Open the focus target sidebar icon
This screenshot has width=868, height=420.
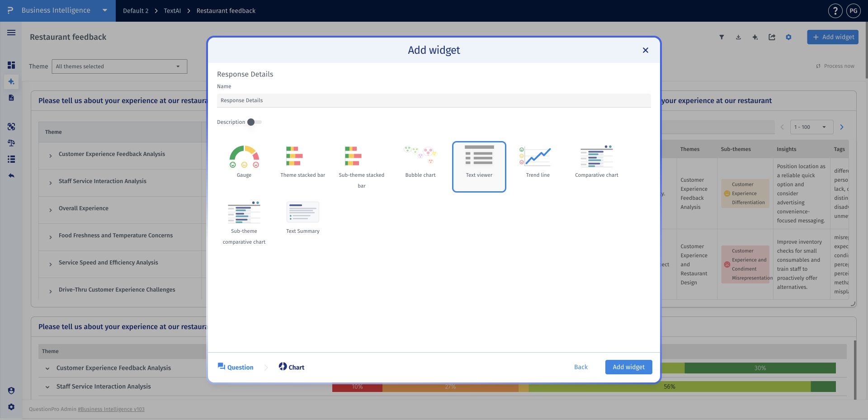[x=11, y=127]
